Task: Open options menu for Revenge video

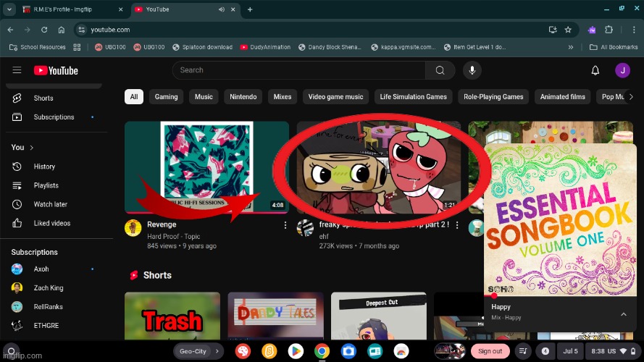Action: 285,225
